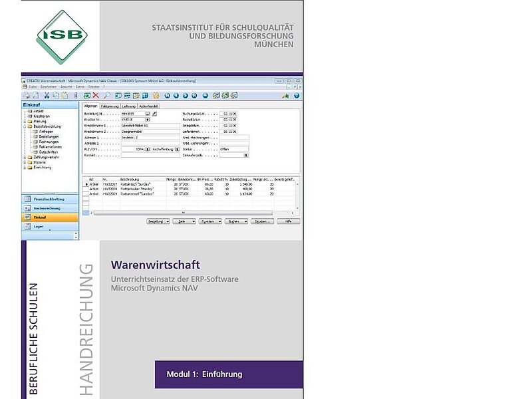Click the Cut scissors toolbar icon
The width and height of the screenshot is (532, 399).
tap(47, 96)
